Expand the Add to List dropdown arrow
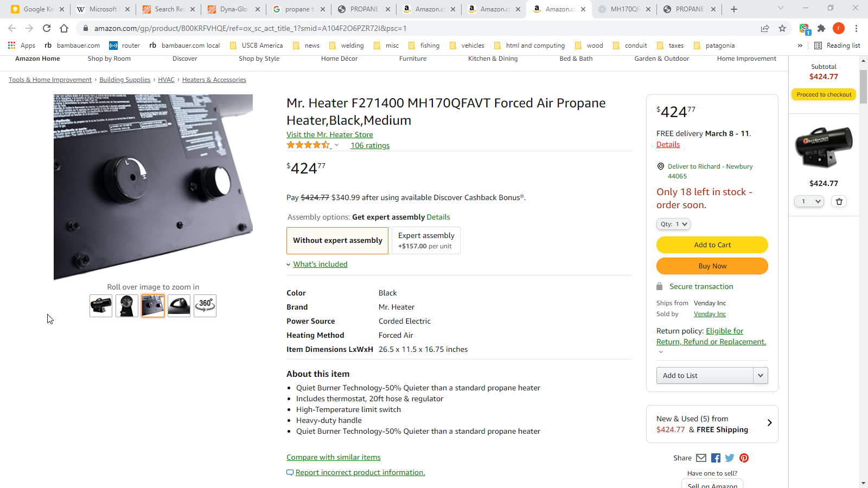 (x=760, y=375)
